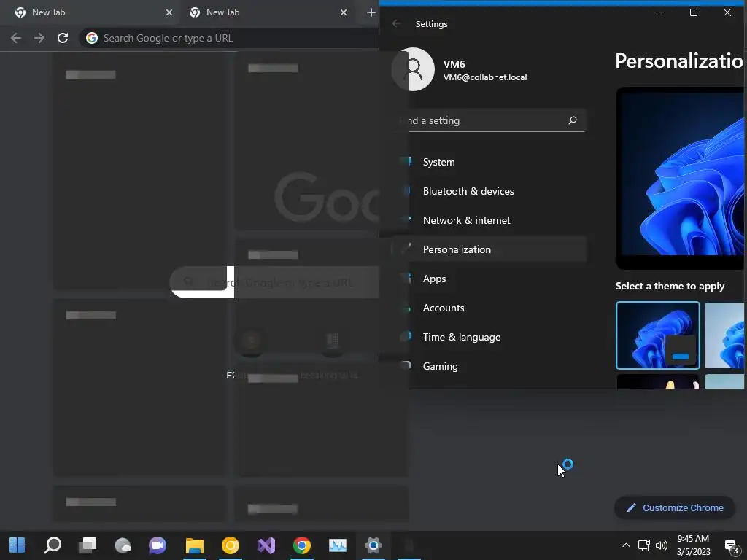This screenshot has height=560, width=747.
Task: Open Gaming settings
Action: (x=489, y=366)
